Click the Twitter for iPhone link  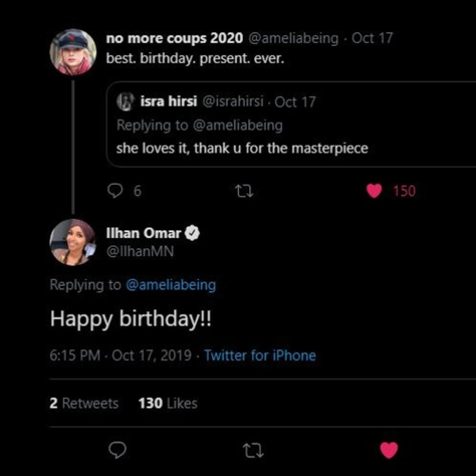coord(260,356)
